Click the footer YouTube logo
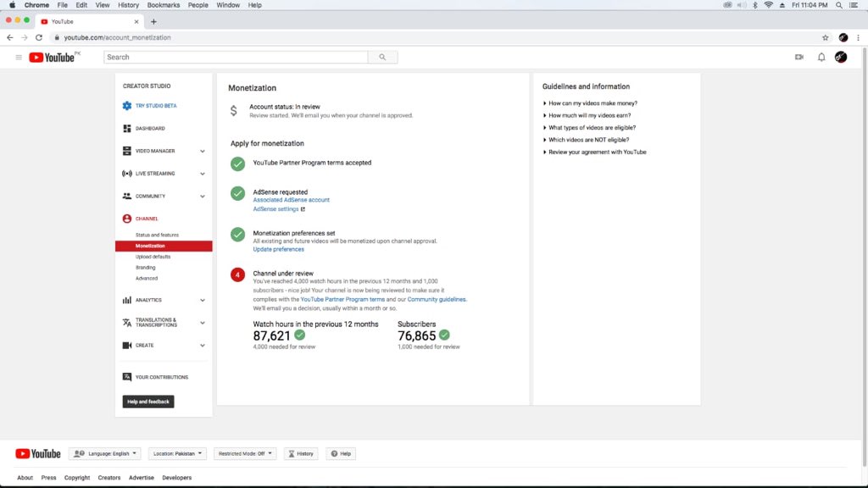The height and width of the screenshot is (488, 868). click(x=37, y=454)
